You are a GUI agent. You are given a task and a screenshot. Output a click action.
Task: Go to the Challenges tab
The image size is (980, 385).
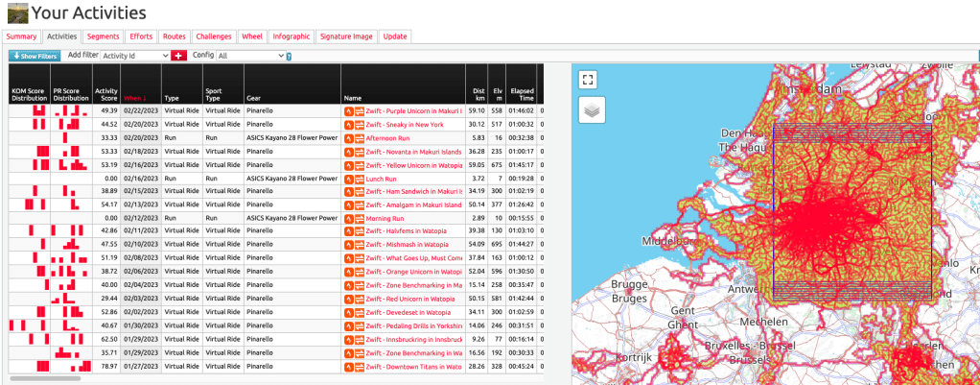coord(213,36)
